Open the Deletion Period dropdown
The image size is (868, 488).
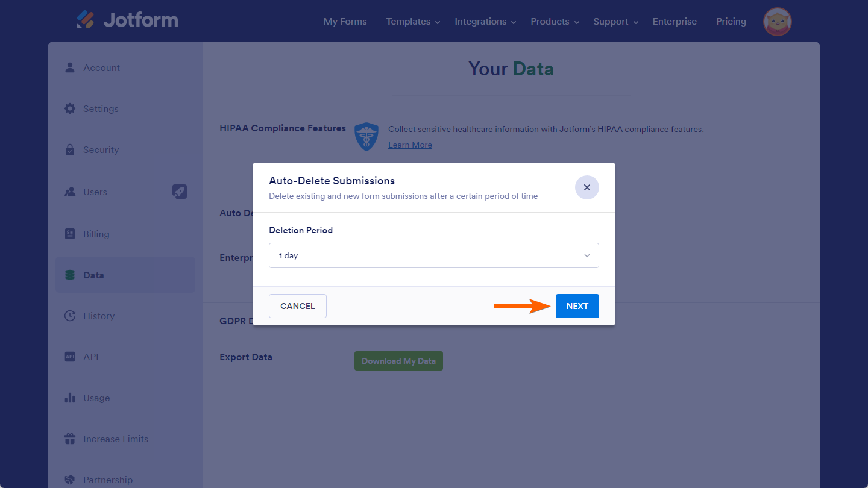(433, 255)
